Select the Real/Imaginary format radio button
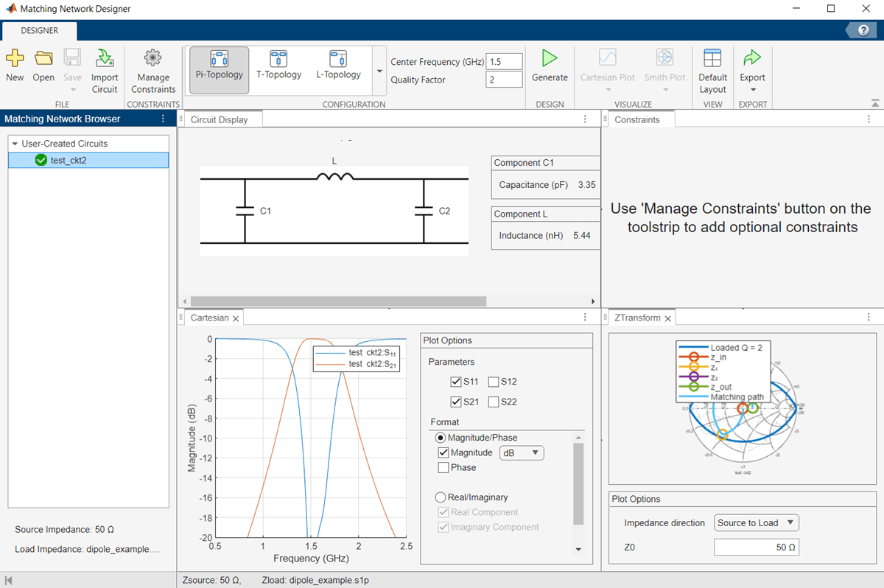The image size is (884, 588). click(441, 497)
